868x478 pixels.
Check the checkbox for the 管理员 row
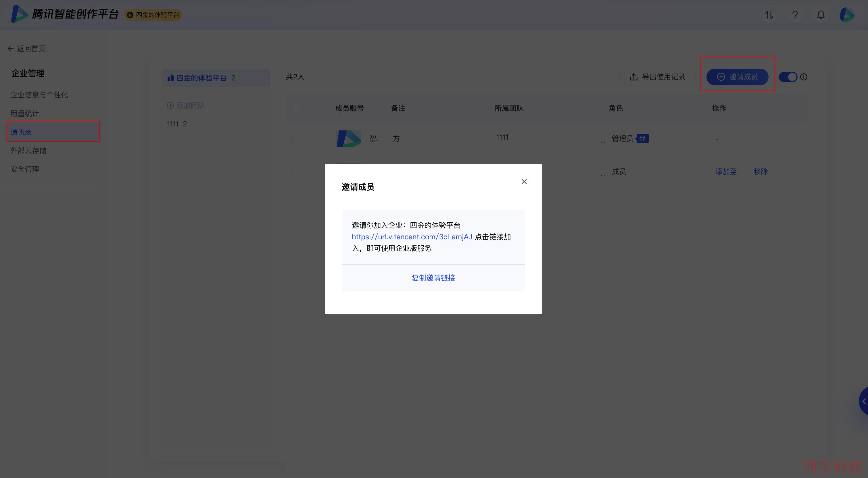pyautogui.click(x=296, y=139)
